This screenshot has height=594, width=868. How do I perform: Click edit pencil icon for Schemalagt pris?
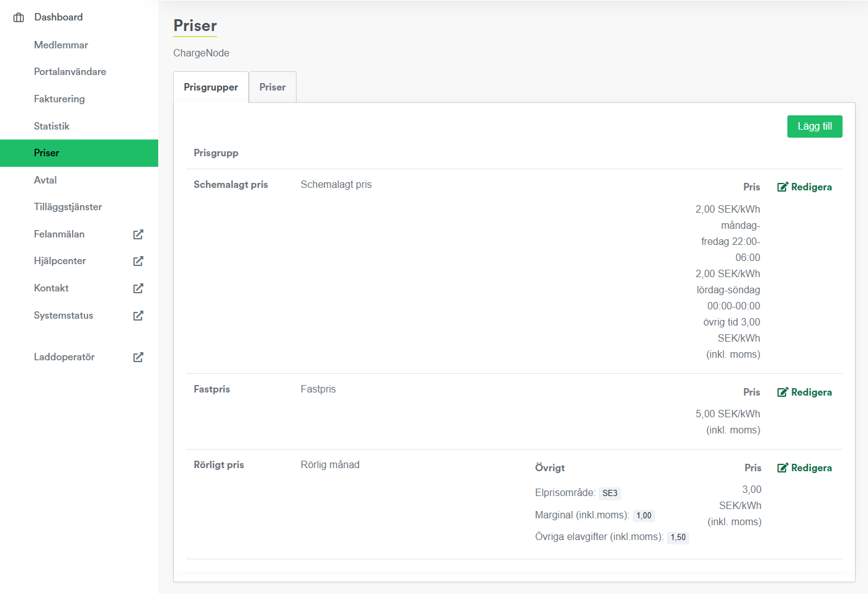[782, 187]
